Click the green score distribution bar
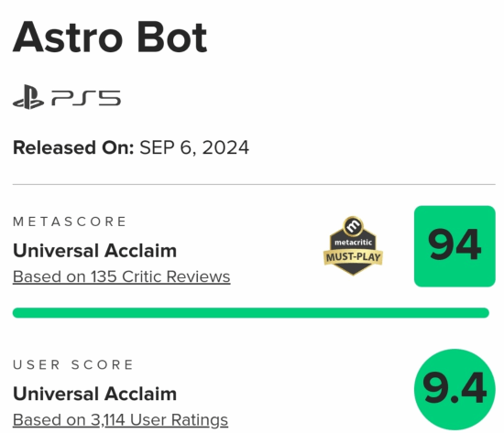 [251, 312]
